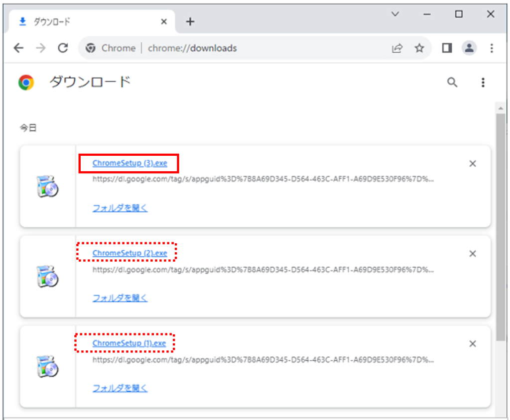Open the ChromeSetup (3).exe file link
Image resolution: width=510 pixels, height=420 pixels.
click(x=130, y=163)
